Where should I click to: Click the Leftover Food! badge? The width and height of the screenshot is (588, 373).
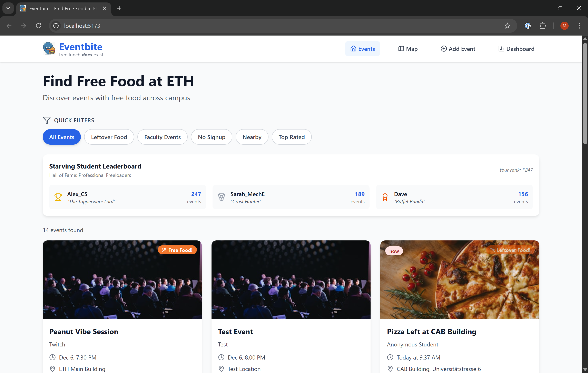[x=510, y=250]
